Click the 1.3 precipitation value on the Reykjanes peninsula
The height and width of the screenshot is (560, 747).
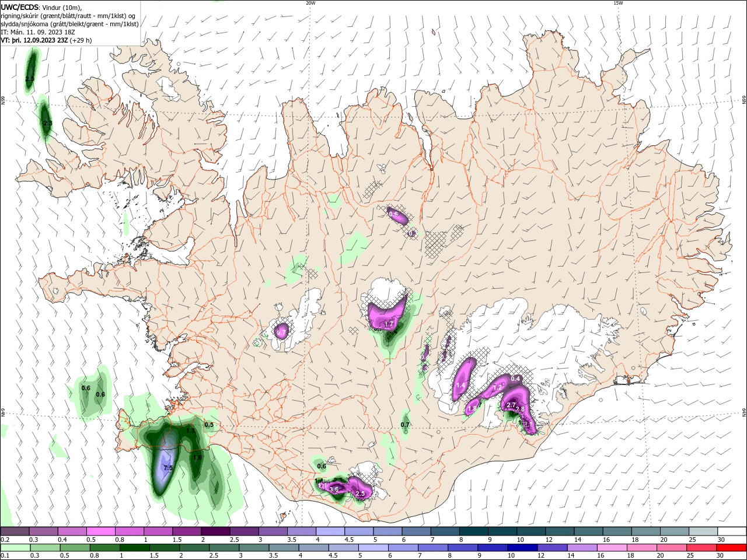(x=190, y=430)
